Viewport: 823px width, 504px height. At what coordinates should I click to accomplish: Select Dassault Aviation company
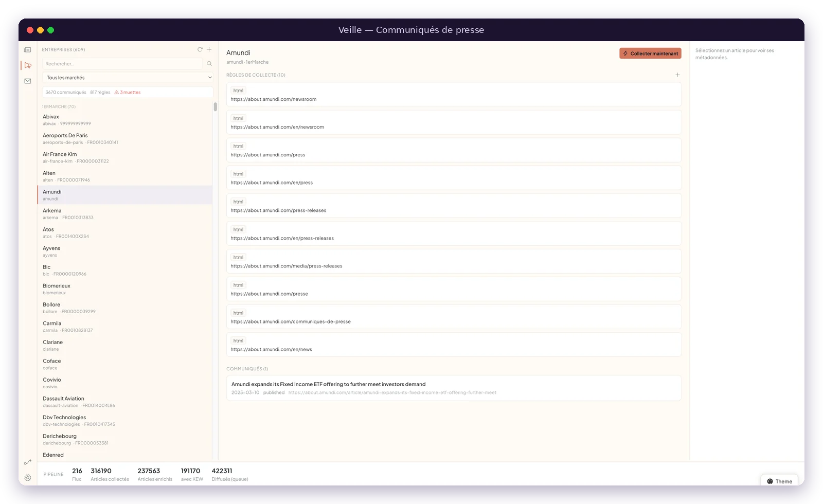point(125,402)
